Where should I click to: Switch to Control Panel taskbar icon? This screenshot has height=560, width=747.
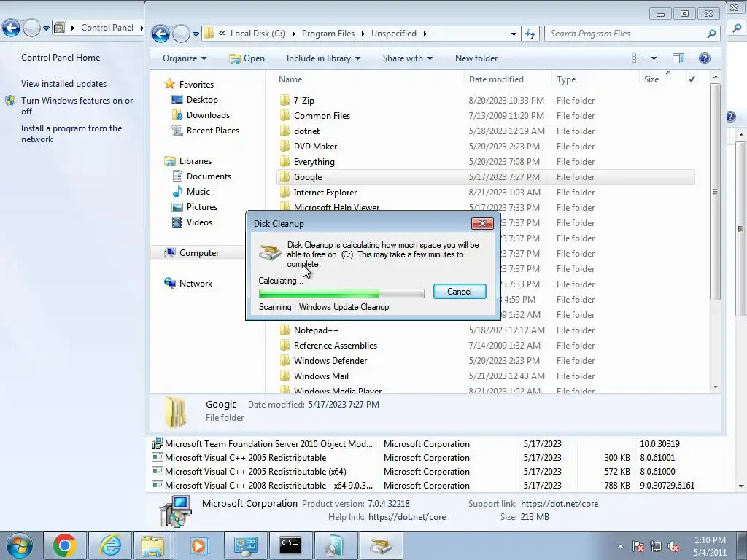pos(246,545)
